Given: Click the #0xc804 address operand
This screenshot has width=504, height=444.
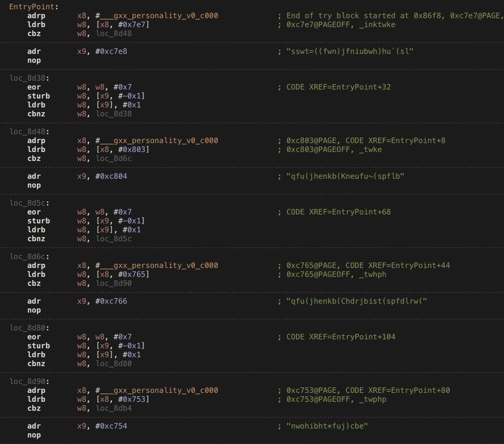Looking at the screenshot, I should [112, 176].
